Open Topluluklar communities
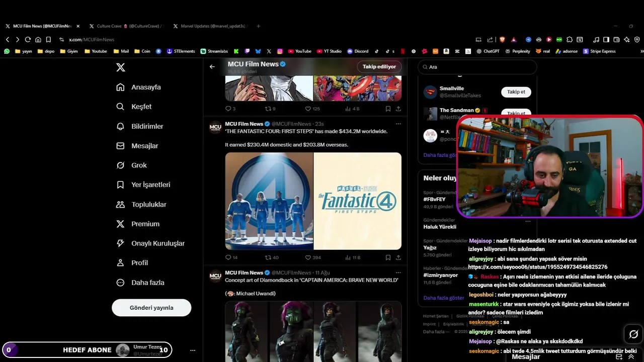Image resolution: width=644 pixels, height=362 pixels. click(141, 204)
